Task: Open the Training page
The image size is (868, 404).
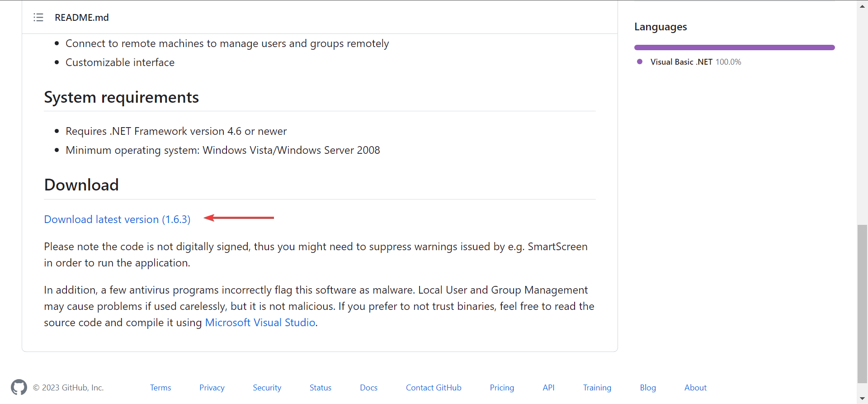Action: (597, 387)
